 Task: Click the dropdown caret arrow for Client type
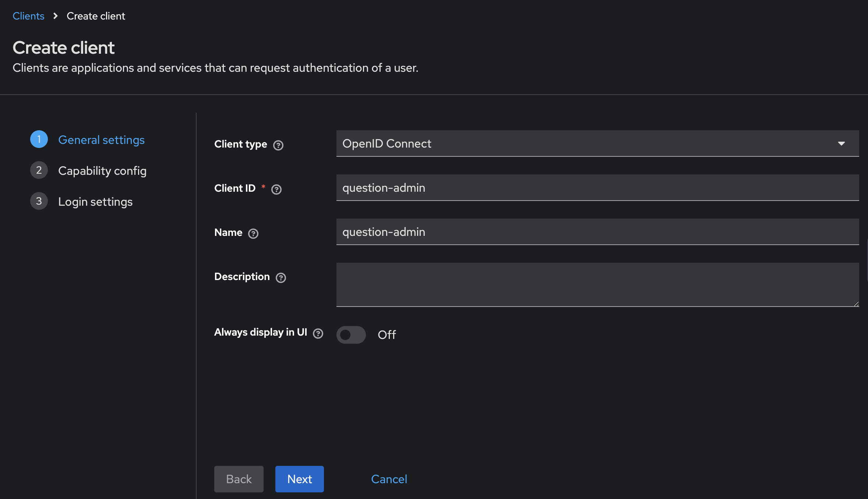(x=841, y=144)
